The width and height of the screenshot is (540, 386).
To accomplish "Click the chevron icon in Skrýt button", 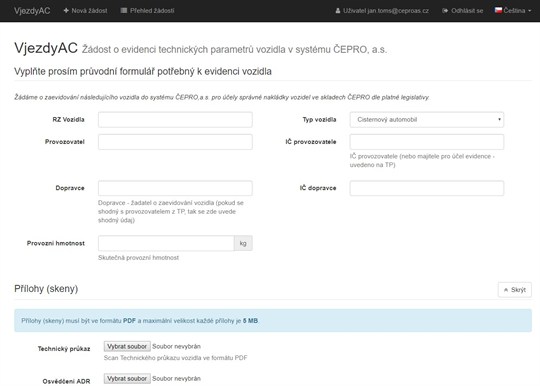I will pos(506,290).
